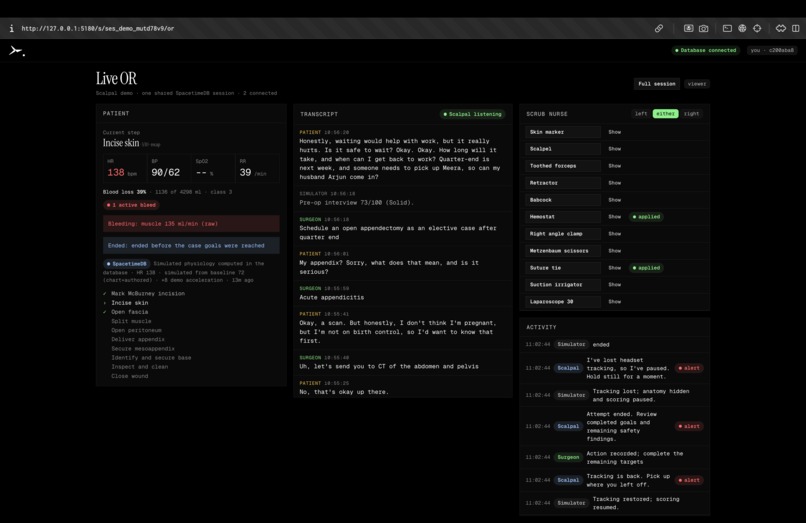Select the 'Deliver appendix' step
Viewport: 806px width, 523px height.
pyautogui.click(x=138, y=339)
